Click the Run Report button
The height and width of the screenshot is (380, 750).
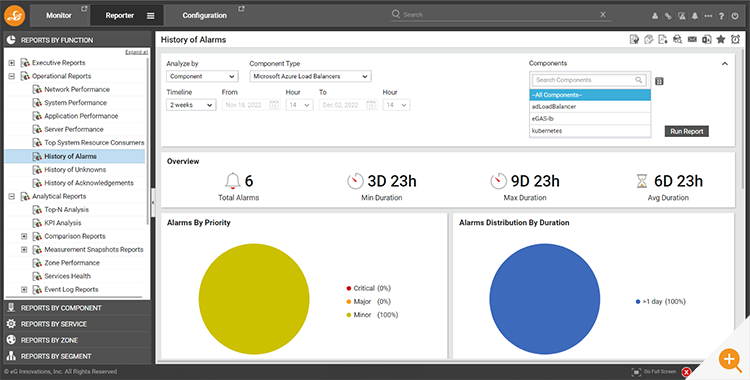point(686,131)
